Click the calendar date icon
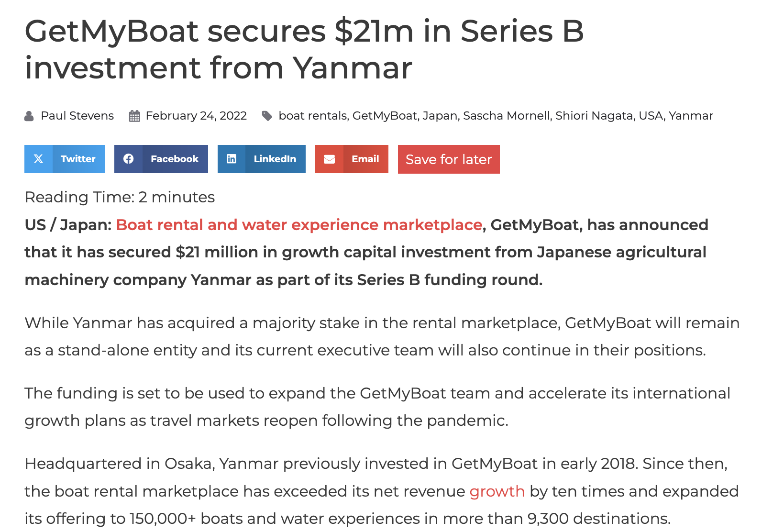This screenshot has width=773, height=532. [x=134, y=116]
